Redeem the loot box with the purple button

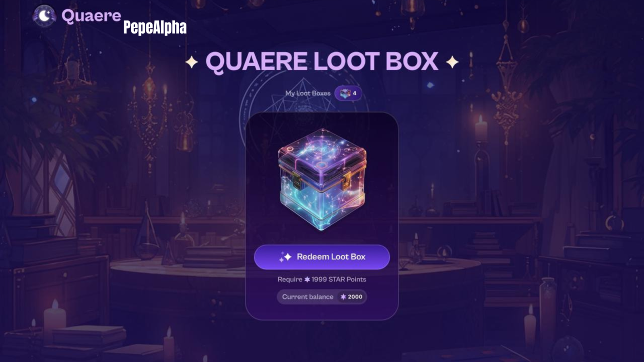(x=322, y=257)
